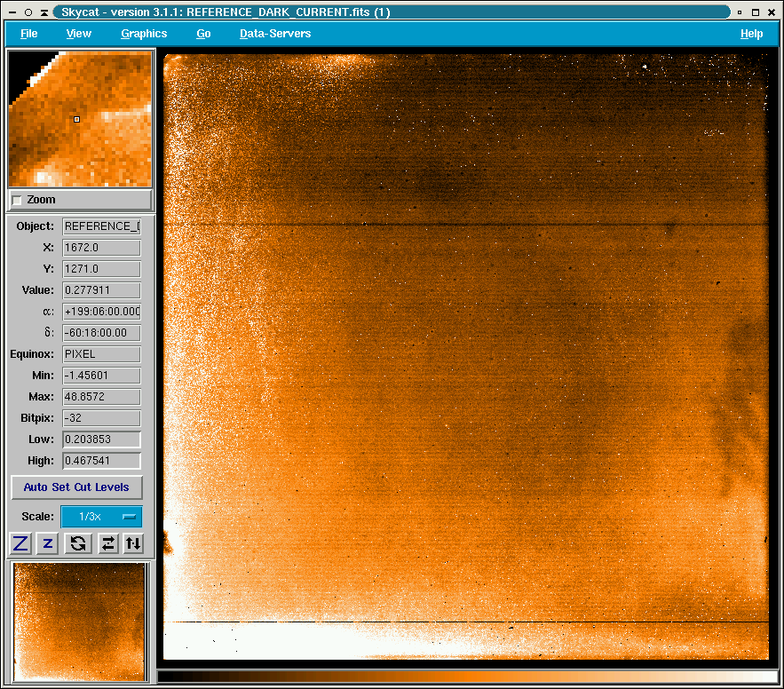Click the Object name field

[101, 226]
